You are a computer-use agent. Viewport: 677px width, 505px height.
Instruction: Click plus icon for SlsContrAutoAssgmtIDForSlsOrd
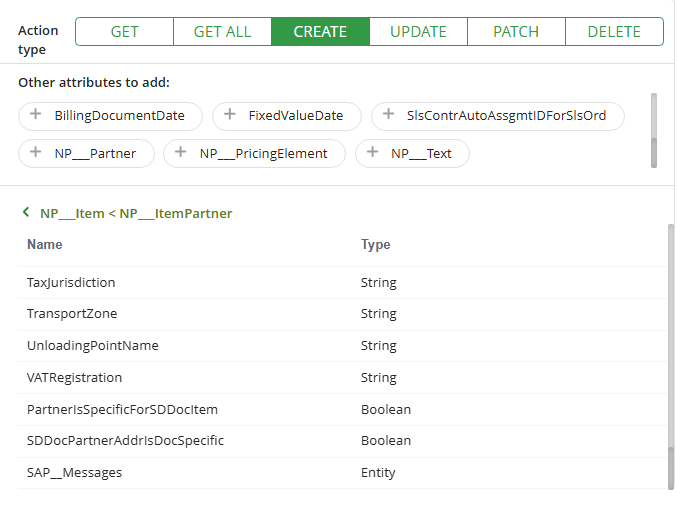pos(389,114)
